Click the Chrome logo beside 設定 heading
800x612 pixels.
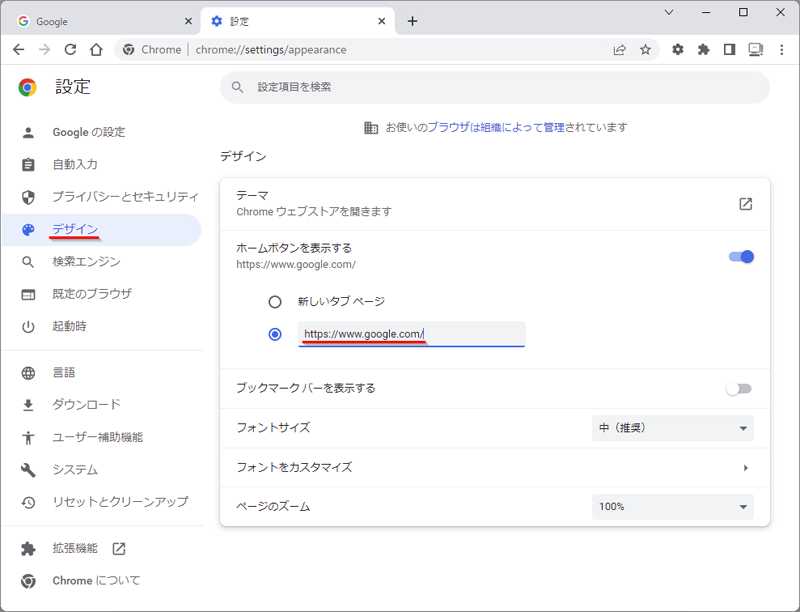tap(28, 87)
